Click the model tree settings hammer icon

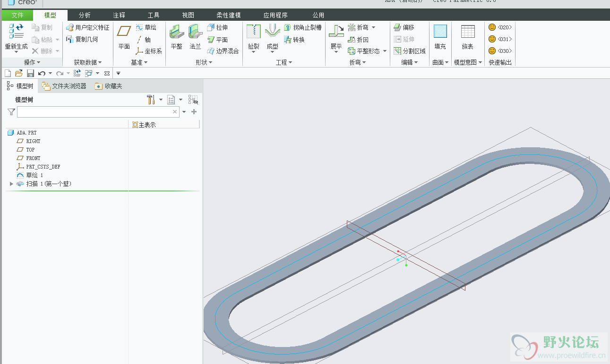tap(151, 100)
